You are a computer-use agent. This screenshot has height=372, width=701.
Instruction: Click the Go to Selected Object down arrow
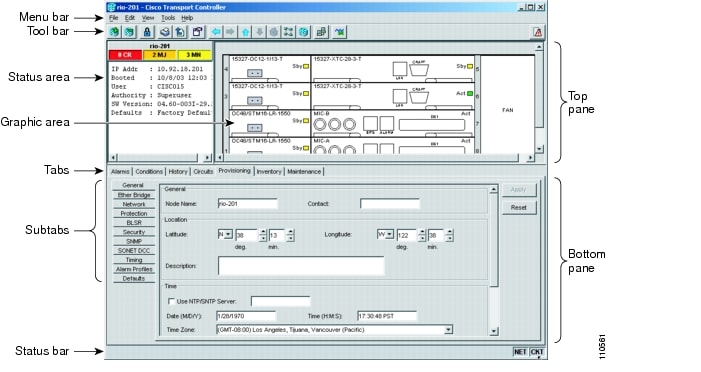pos(260,32)
